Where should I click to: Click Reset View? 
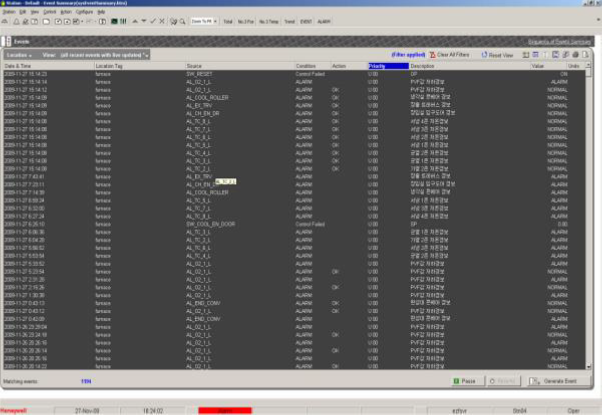pyautogui.click(x=501, y=55)
